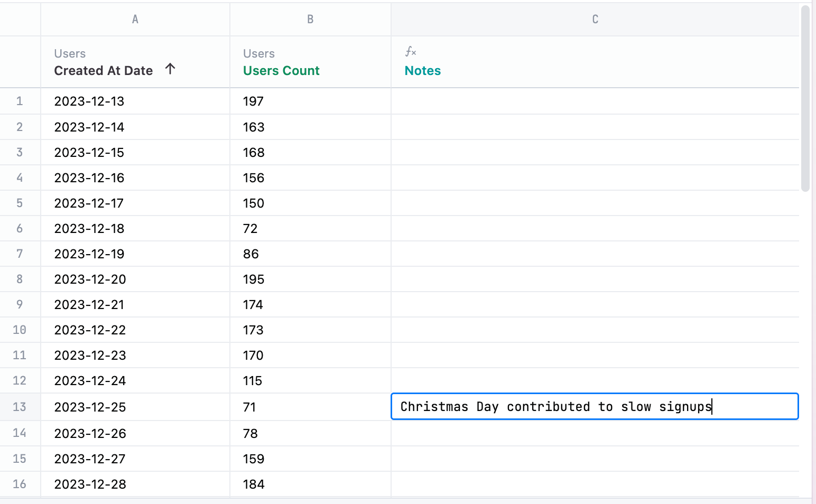Select column B header
816x504 pixels.
[310, 19]
